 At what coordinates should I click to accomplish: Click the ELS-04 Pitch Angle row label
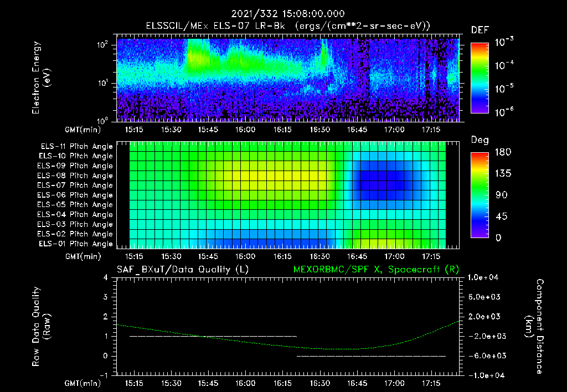pyautogui.click(x=75, y=214)
